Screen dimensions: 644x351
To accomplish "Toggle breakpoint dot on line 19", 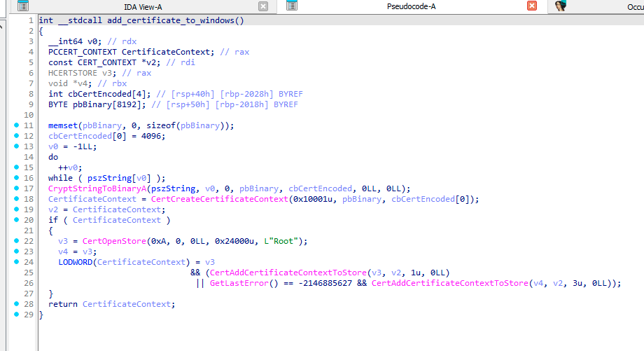I will click(16, 209).
